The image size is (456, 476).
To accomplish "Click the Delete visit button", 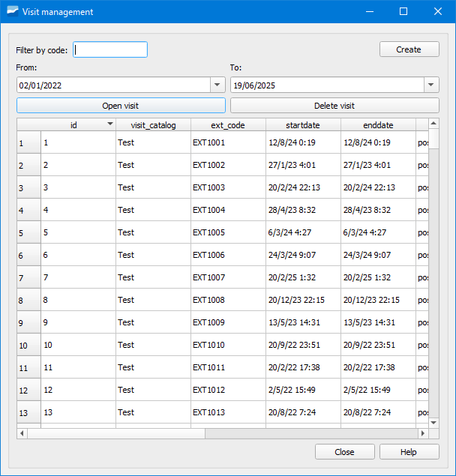I will click(334, 106).
